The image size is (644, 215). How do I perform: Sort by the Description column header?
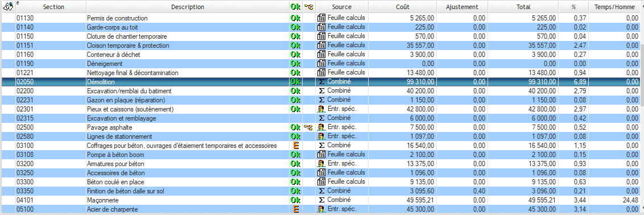point(188,7)
